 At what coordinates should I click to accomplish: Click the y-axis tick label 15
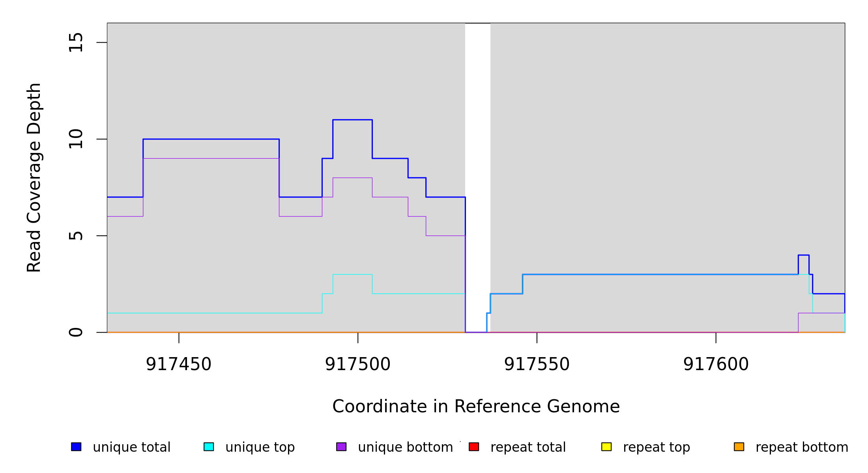(x=76, y=43)
